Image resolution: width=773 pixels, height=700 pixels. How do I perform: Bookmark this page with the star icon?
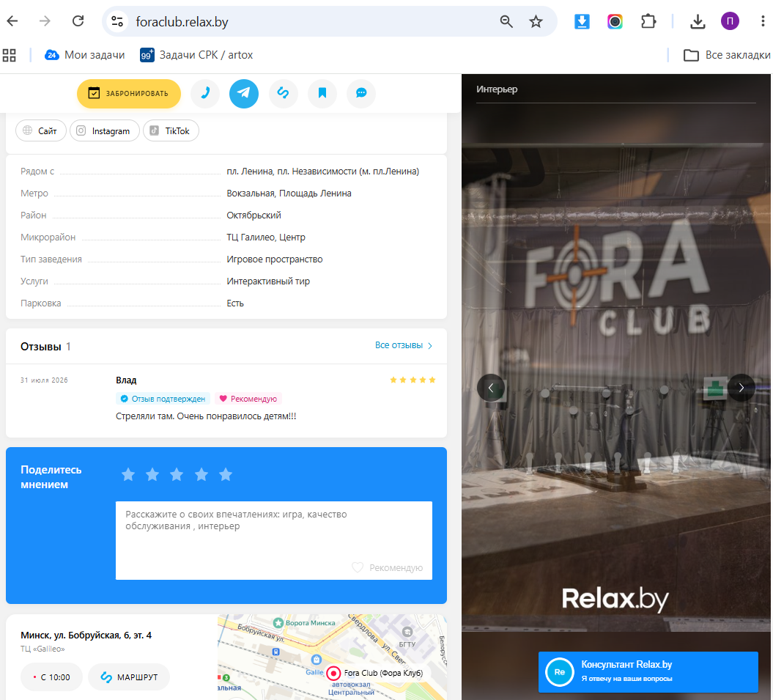(536, 22)
